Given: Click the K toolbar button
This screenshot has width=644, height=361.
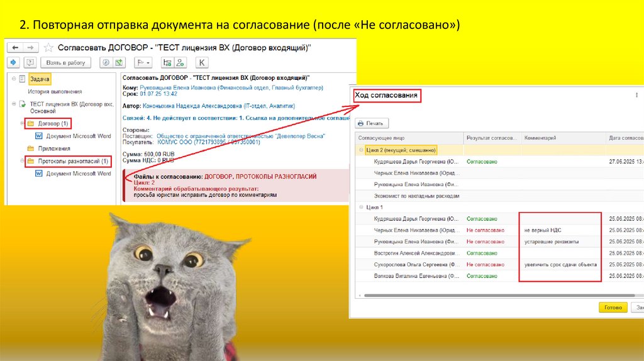Looking at the screenshot, I should [202, 62].
